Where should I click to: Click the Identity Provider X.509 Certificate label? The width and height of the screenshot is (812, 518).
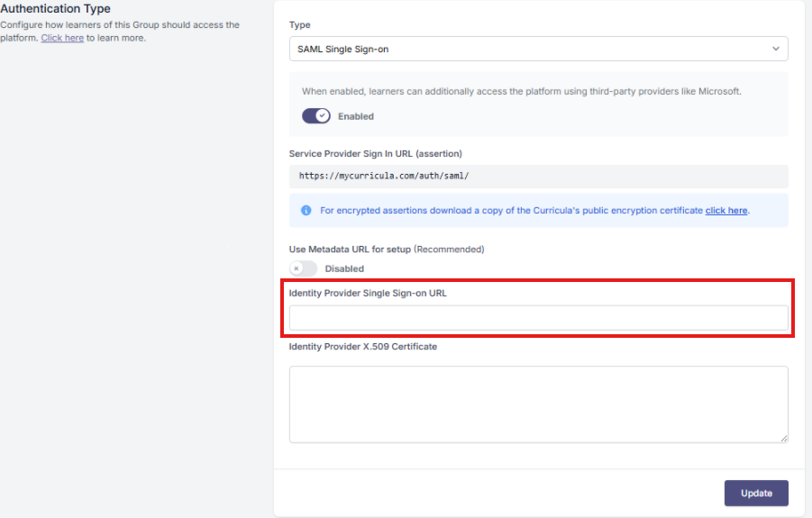(363, 346)
